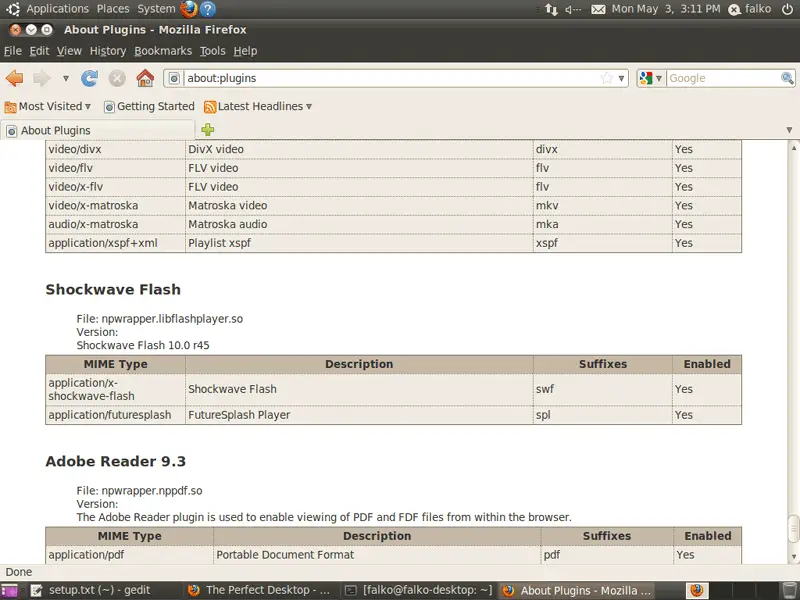Open a new tab with the green plus

click(208, 130)
